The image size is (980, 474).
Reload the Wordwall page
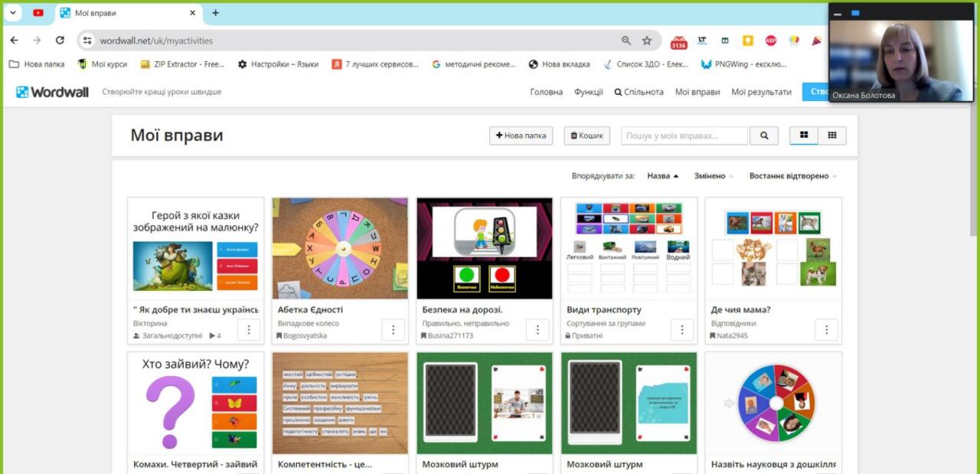(60, 41)
